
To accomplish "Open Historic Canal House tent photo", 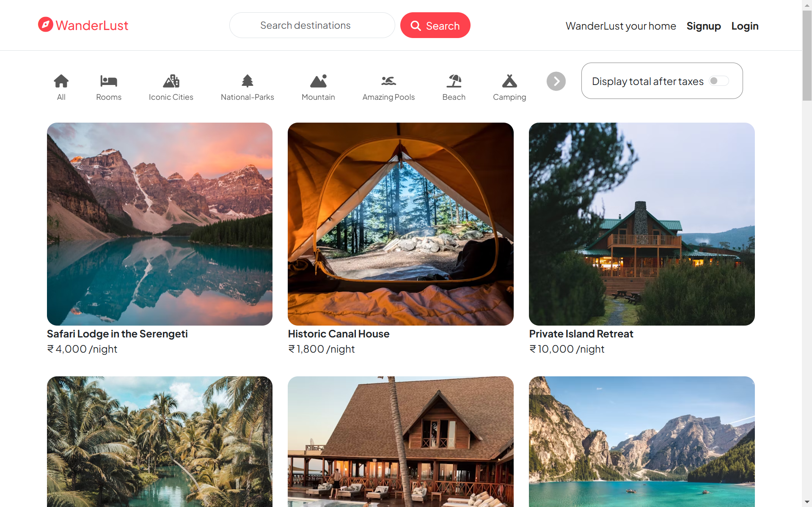I will 400,224.
